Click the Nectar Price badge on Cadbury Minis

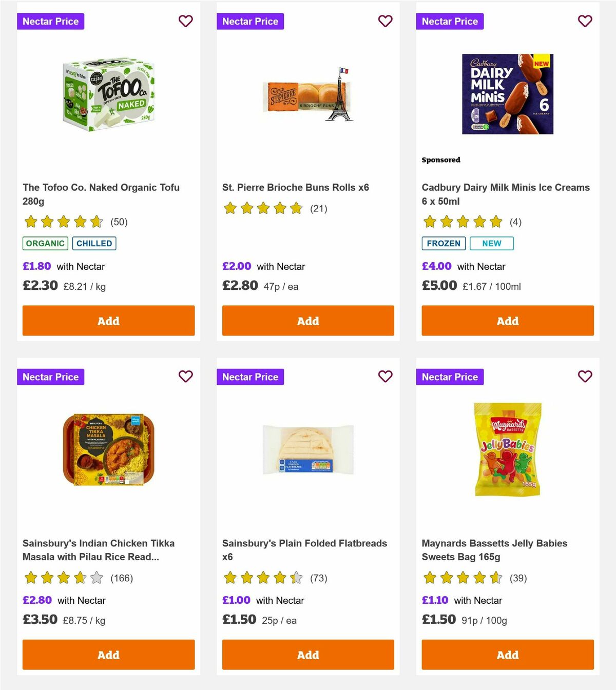pos(450,21)
